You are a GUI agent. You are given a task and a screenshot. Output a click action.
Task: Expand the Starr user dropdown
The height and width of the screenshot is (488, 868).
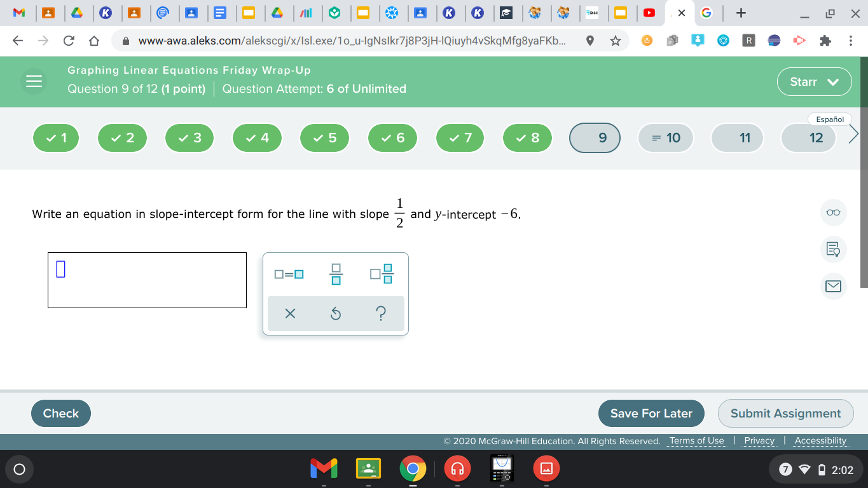pos(814,81)
